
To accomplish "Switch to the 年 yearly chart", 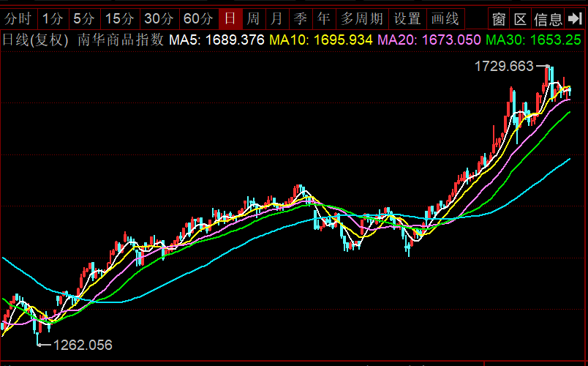I will 324,19.
